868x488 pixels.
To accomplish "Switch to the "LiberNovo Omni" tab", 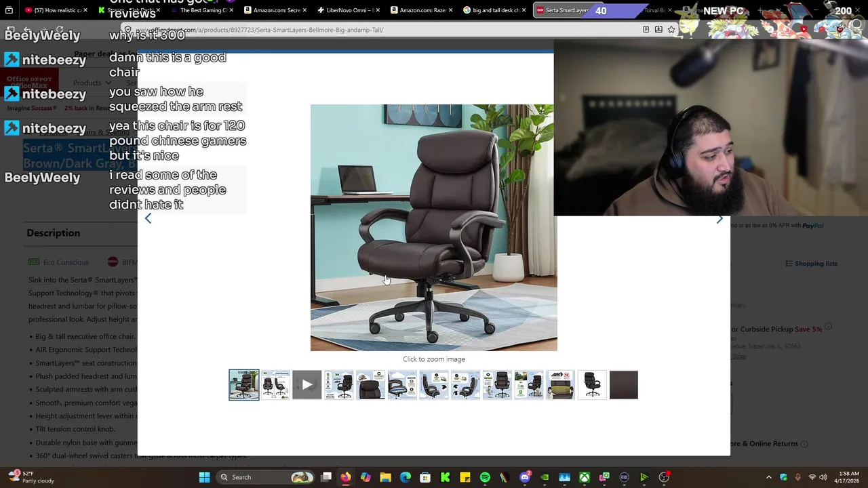I will click(x=347, y=10).
